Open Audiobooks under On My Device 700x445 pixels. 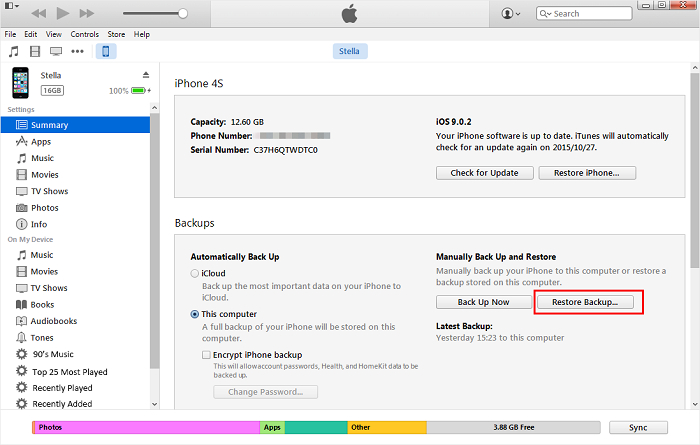75,321
